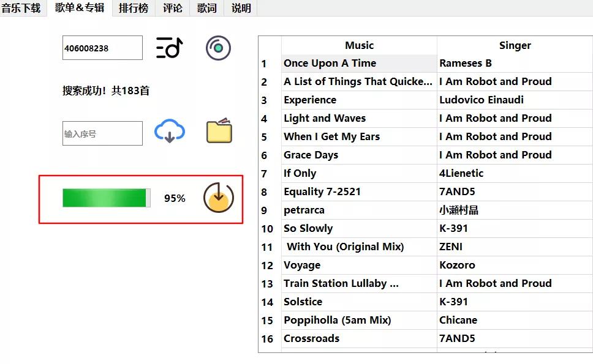Select song So Slowly

(x=359, y=228)
